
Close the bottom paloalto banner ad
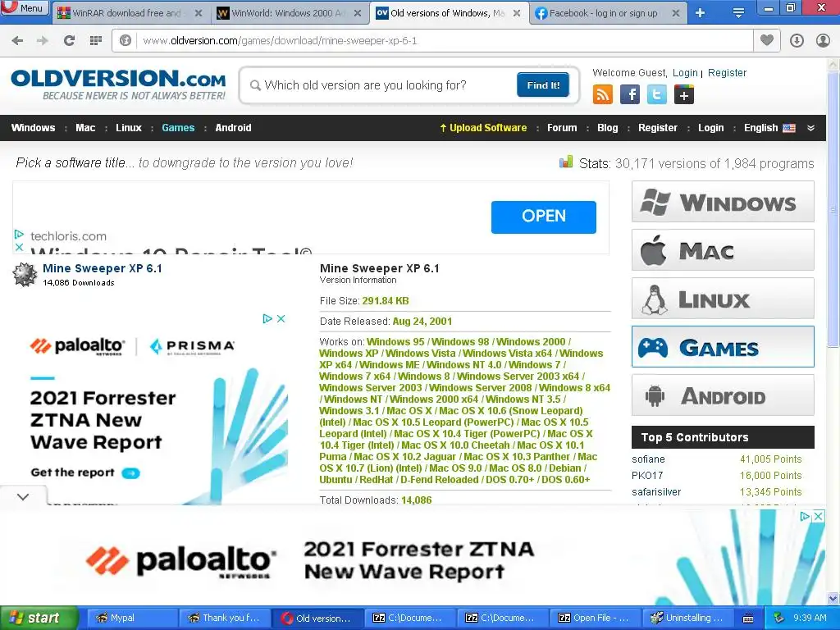coord(818,517)
